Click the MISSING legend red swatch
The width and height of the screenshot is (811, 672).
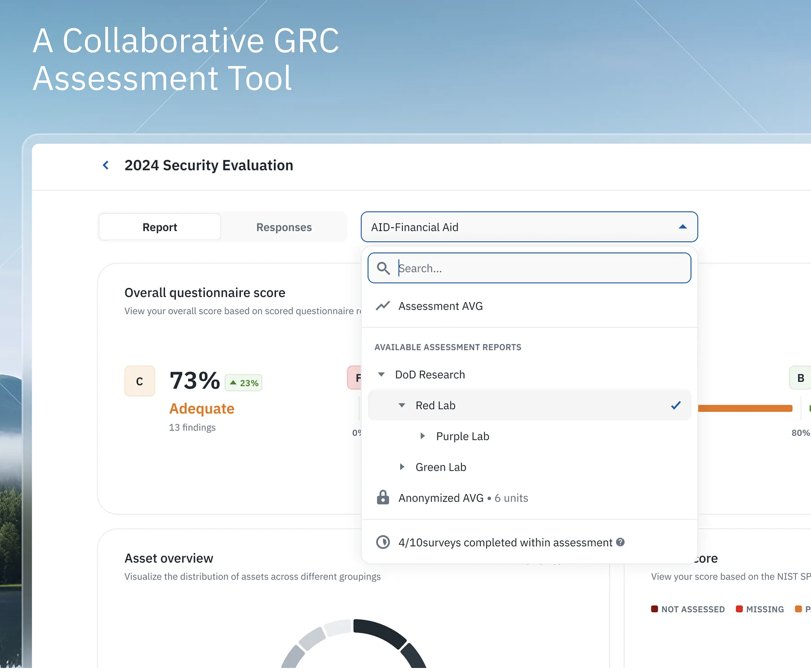[739, 609]
